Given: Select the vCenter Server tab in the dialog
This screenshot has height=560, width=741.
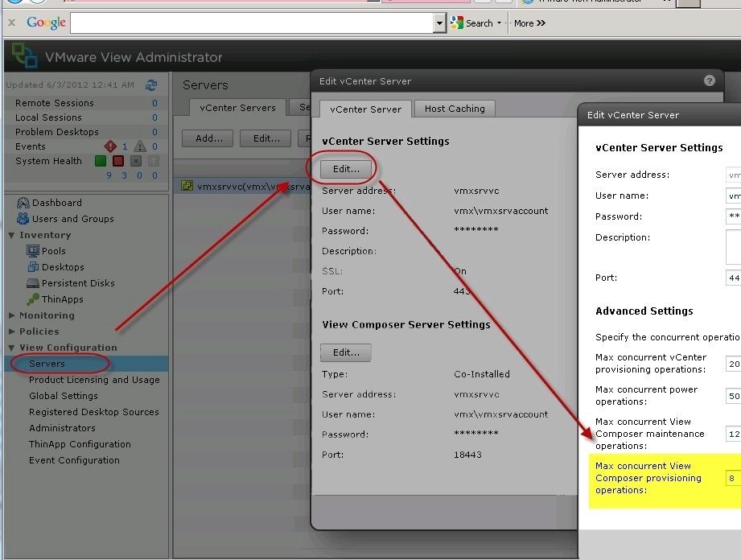Looking at the screenshot, I should click(x=365, y=109).
